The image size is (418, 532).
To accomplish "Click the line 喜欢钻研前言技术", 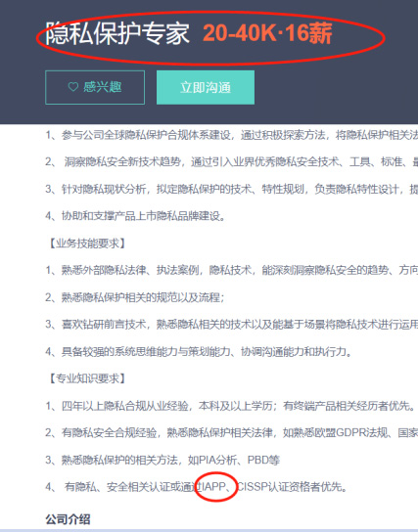I will click(x=232, y=325).
